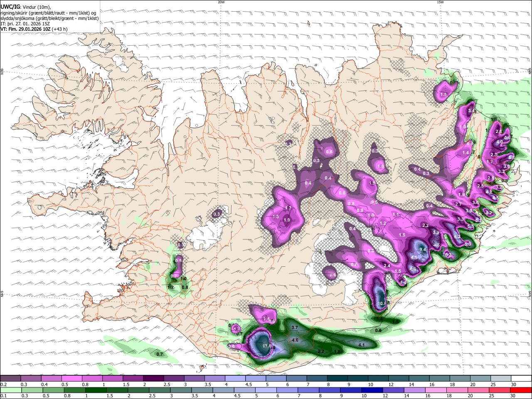Click the 'VT: Fim. 29.01.2026 10Z' line
Screen dimensions: 532x399
pos(26,29)
